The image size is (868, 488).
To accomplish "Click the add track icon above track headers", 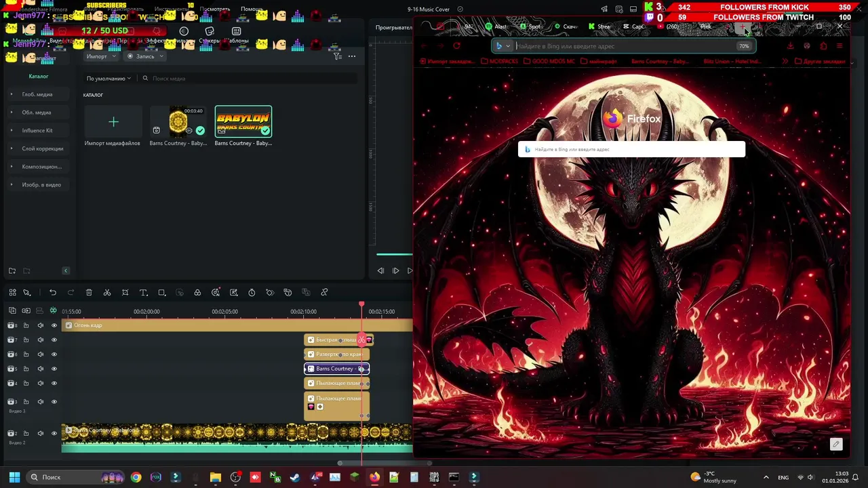I will tap(12, 311).
